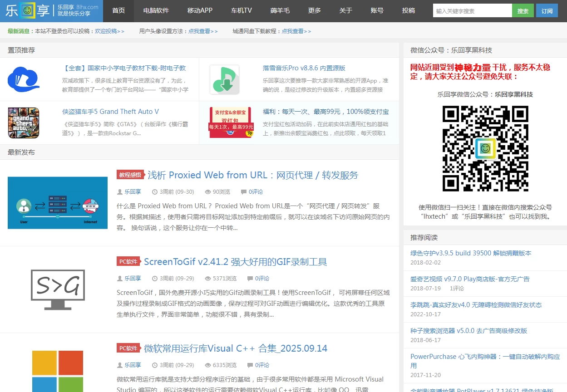Viewport: 567px width, 392px height.
Task: Expand the 关于 menu in navbar
Action: [x=345, y=11]
